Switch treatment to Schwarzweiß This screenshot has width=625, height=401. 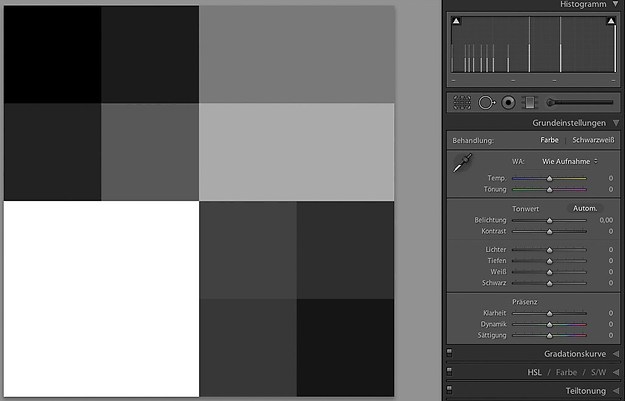click(592, 141)
